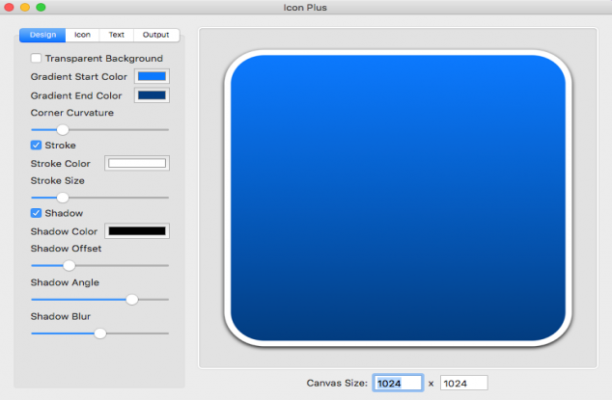Click the Stroke Size label
Viewport: 612px width, 400px height.
coord(57,181)
